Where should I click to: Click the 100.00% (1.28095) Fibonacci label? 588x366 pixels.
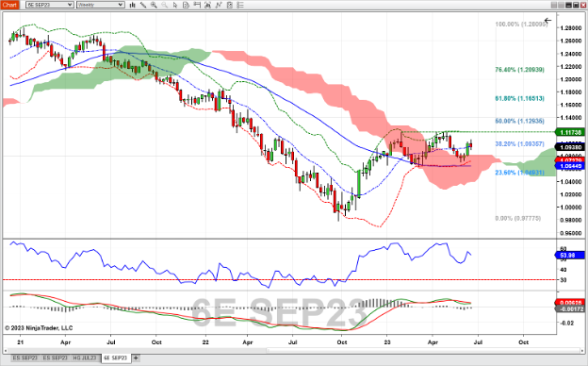tap(521, 24)
